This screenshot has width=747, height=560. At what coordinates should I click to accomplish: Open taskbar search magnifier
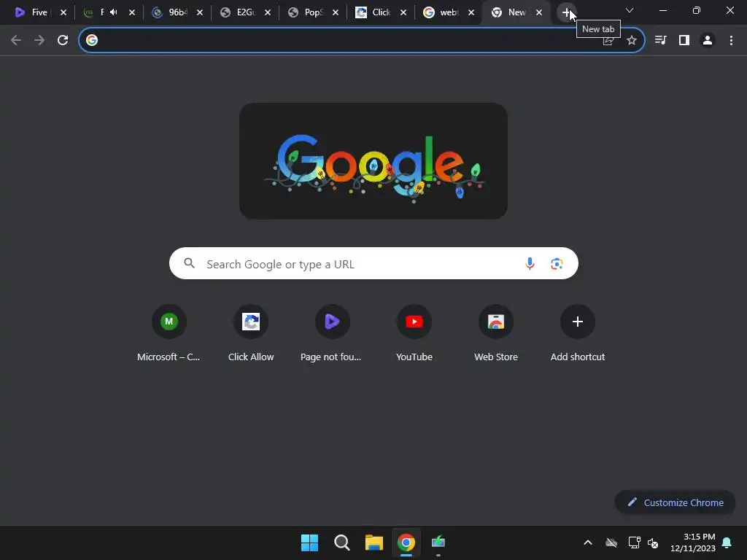342,542
